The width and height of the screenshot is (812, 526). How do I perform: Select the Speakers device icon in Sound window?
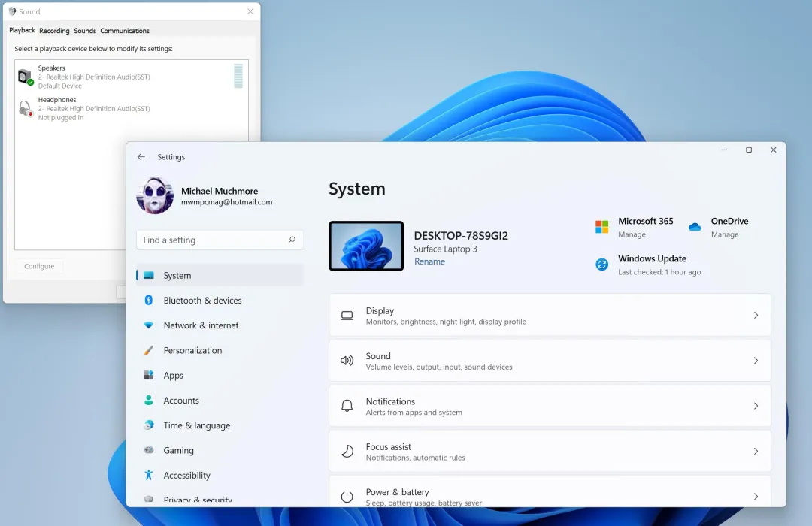pos(26,77)
